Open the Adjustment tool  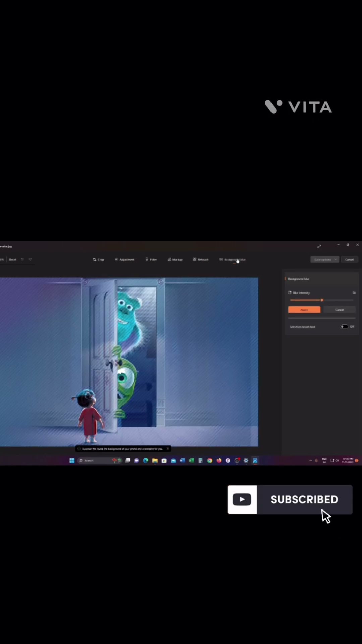[x=124, y=259]
